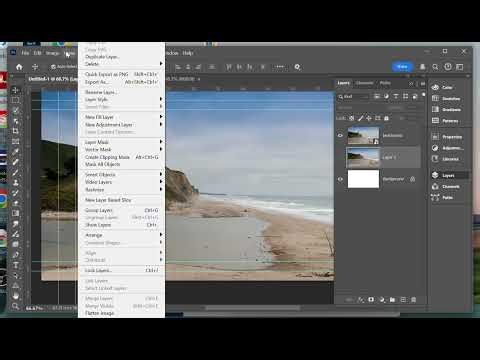The image size is (480, 360).
Task: Select the Eyedropper tool
Action: click(x=15, y=152)
